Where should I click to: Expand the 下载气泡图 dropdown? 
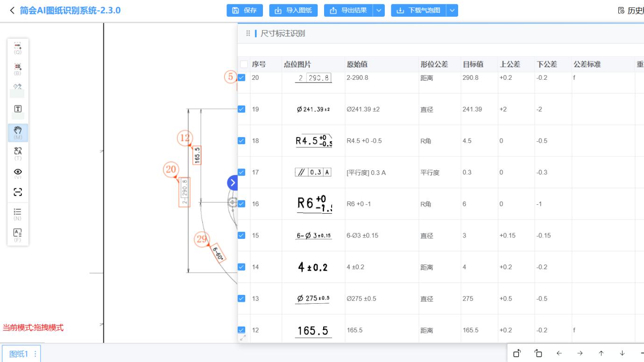click(451, 10)
